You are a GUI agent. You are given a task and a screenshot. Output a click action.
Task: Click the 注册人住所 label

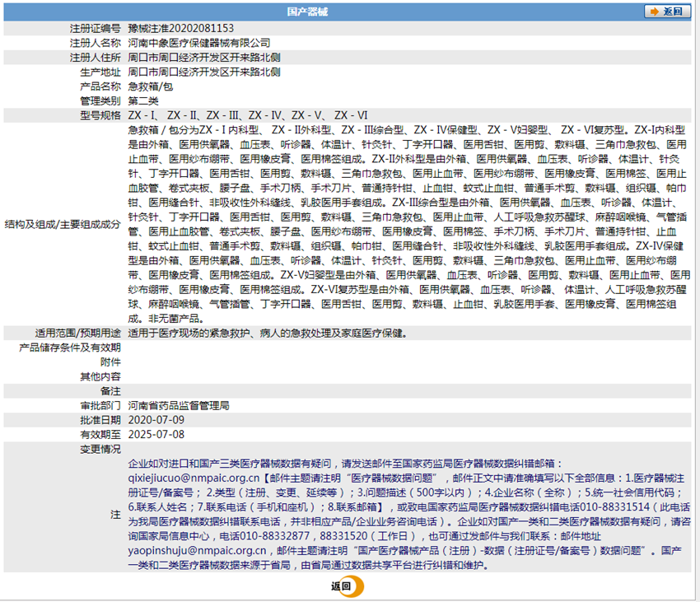pos(95,58)
